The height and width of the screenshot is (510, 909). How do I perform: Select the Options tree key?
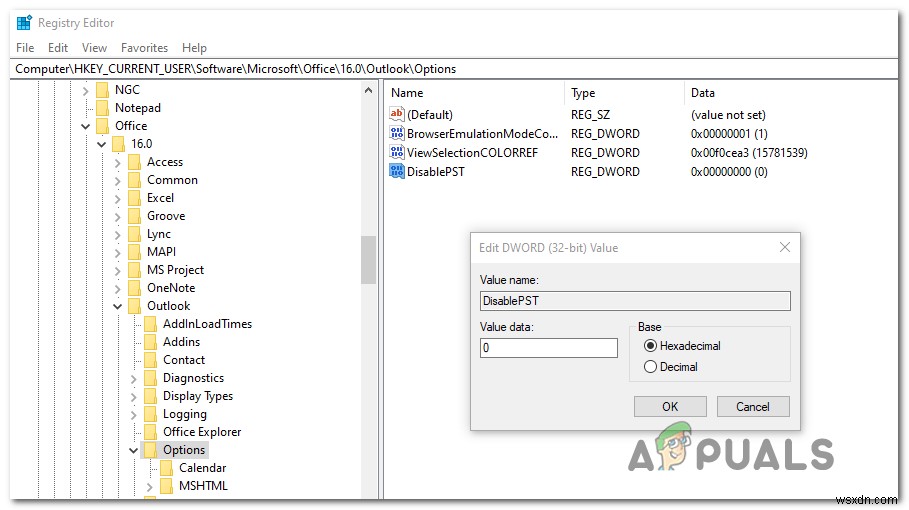tap(184, 450)
